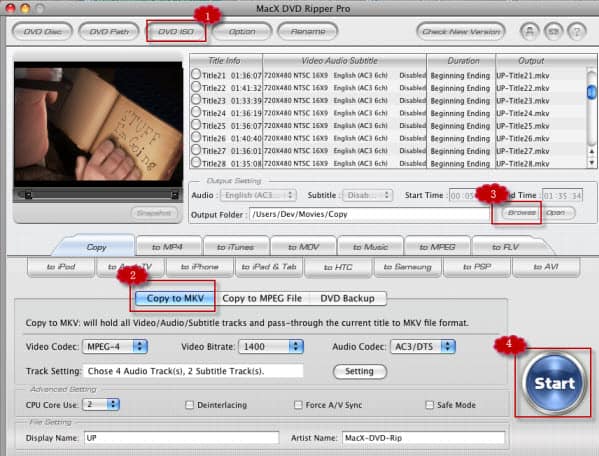Viewport: 599px width, 456px height.
Task: Select the to iPod tab
Action: [x=61, y=267]
